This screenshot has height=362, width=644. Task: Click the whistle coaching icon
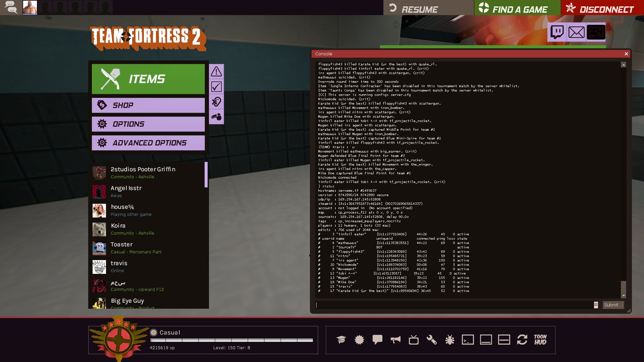pyautogui.click(x=216, y=117)
